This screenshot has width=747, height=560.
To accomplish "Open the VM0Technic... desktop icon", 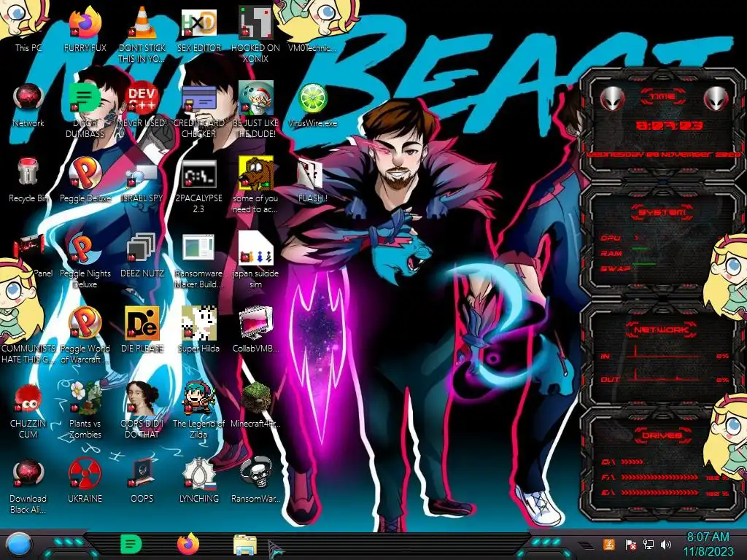I will (x=312, y=26).
